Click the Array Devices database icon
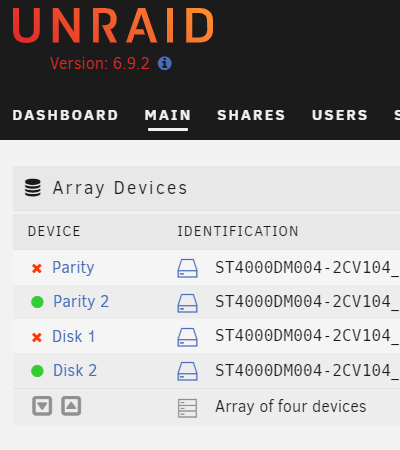Image resolution: width=400 pixels, height=450 pixels. pyautogui.click(x=33, y=188)
